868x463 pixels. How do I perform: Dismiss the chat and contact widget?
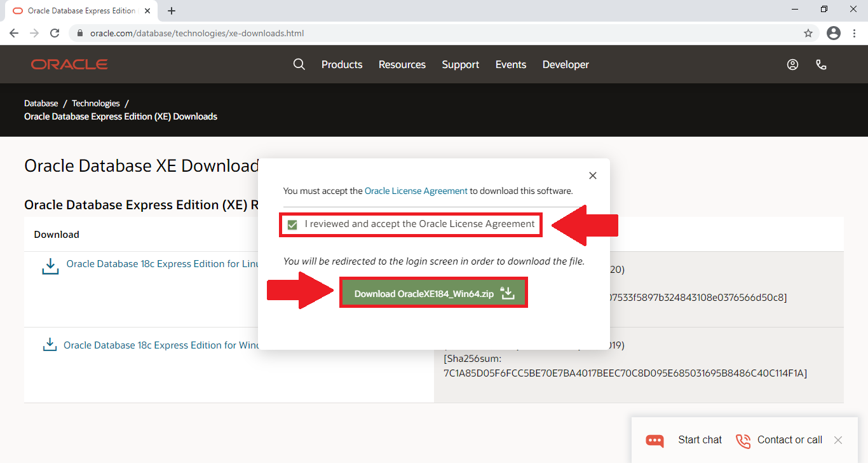(x=838, y=439)
